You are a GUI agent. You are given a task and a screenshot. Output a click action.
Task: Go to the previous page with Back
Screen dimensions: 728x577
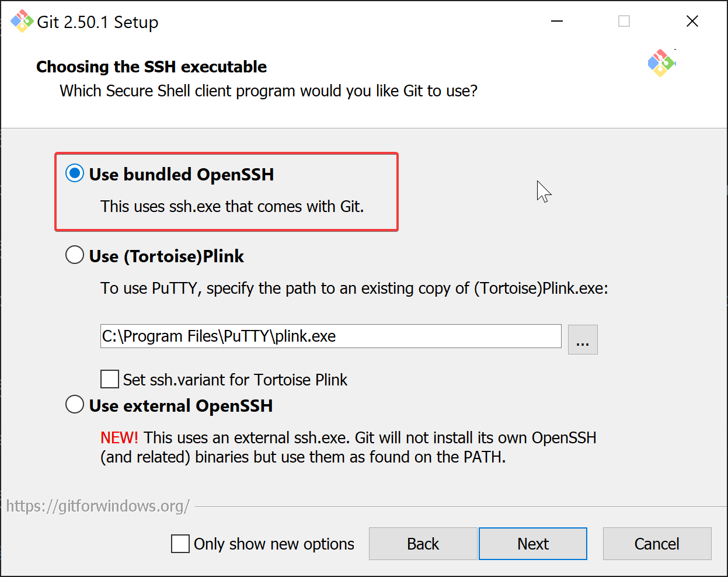click(423, 544)
